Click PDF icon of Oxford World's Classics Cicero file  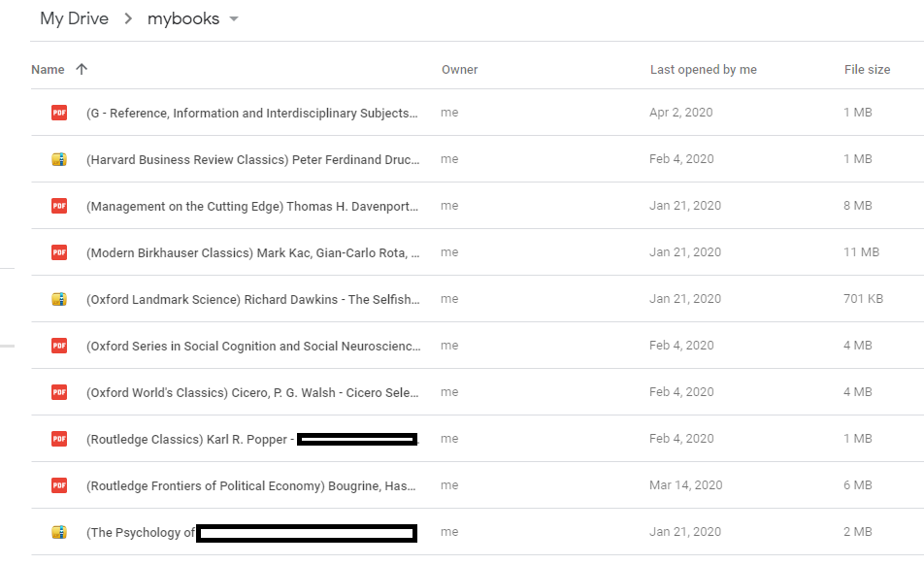coord(59,392)
